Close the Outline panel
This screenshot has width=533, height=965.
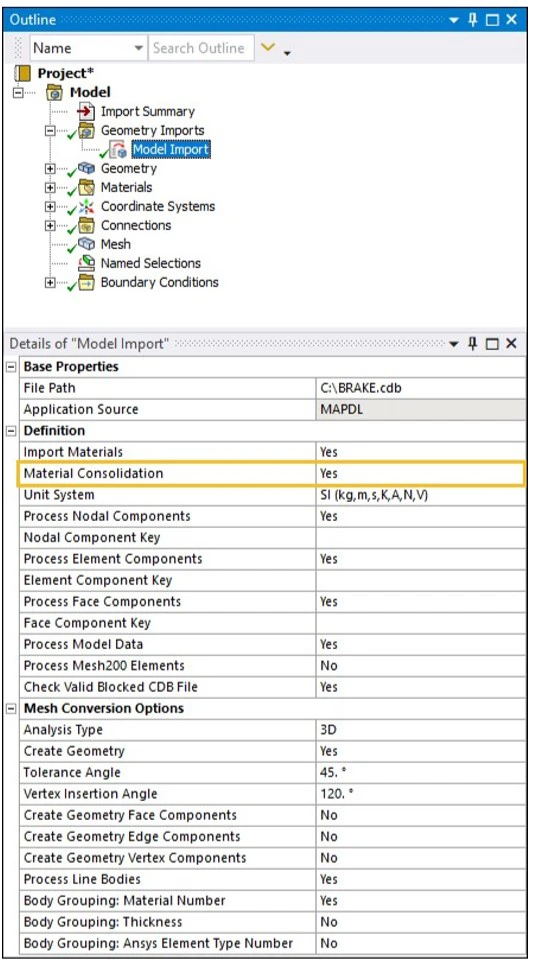(511, 20)
